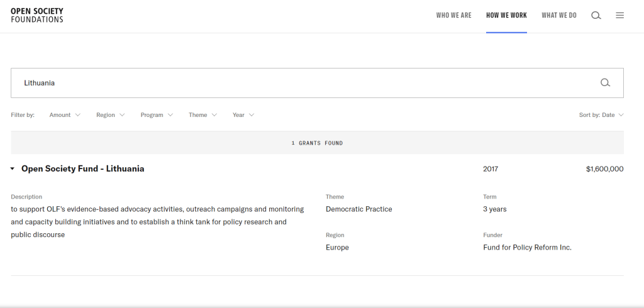
Task: Open the What We Do menu
Action: [x=558, y=16]
